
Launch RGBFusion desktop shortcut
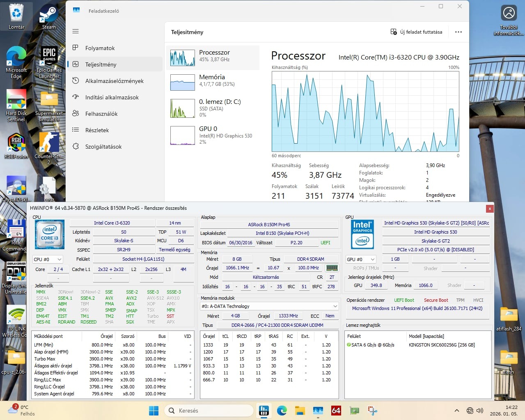[16, 146]
